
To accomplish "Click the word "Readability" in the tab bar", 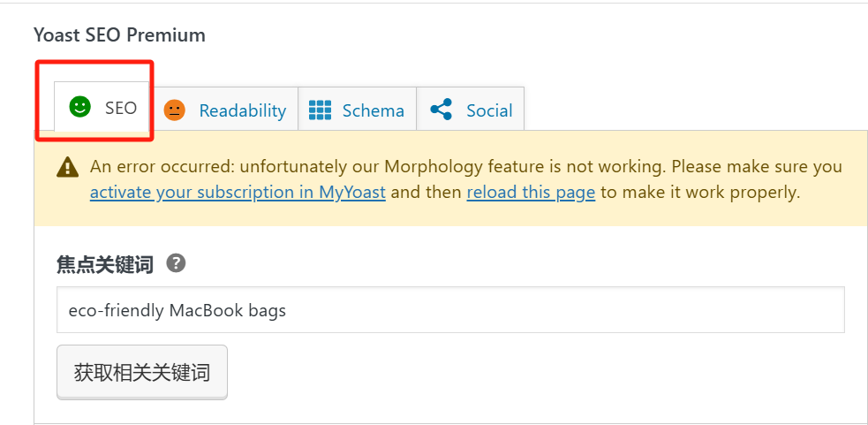I will point(243,110).
